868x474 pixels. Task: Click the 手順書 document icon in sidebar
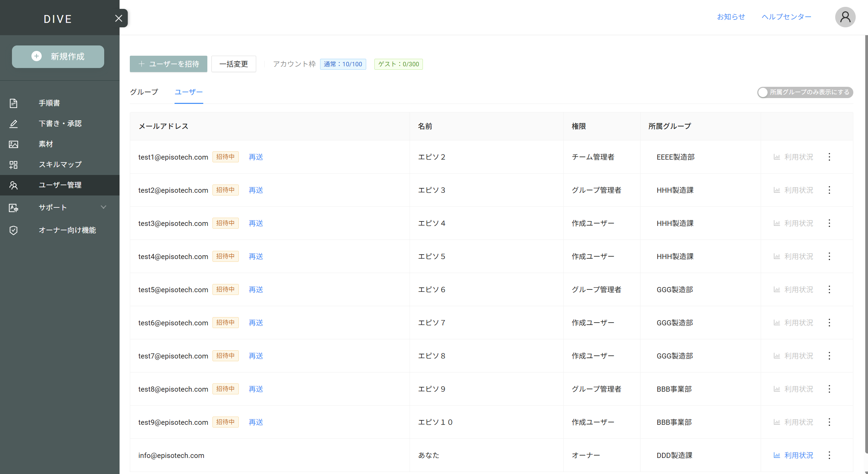point(13,103)
